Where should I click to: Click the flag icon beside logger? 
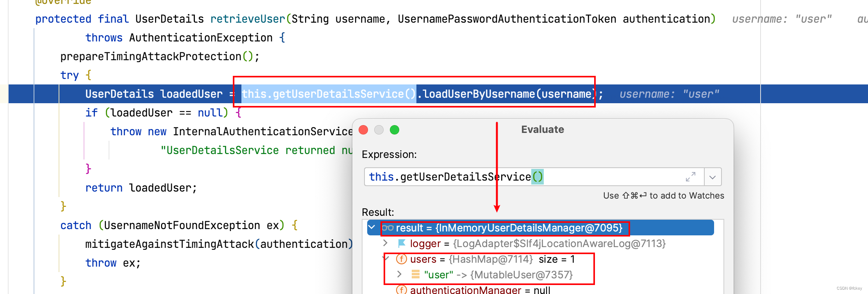402,243
